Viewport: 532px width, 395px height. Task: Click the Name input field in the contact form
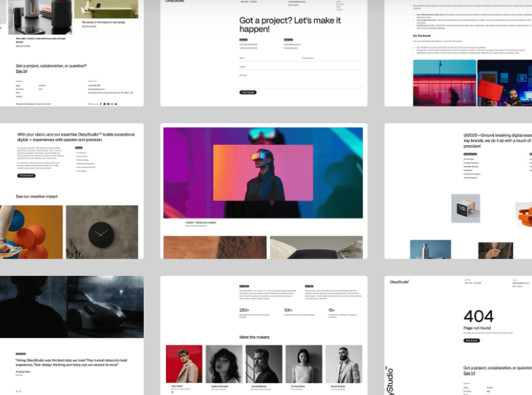pyautogui.click(x=269, y=58)
